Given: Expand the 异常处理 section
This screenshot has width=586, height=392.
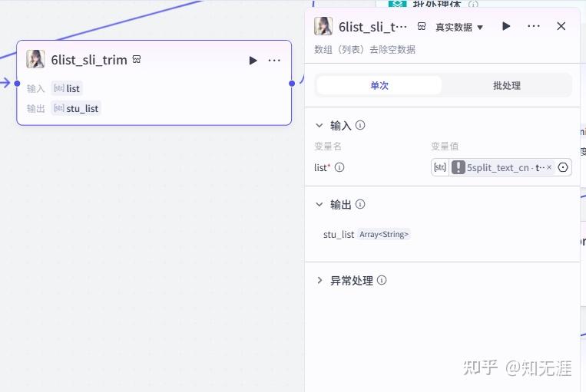Looking at the screenshot, I should pyautogui.click(x=319, y=280).
